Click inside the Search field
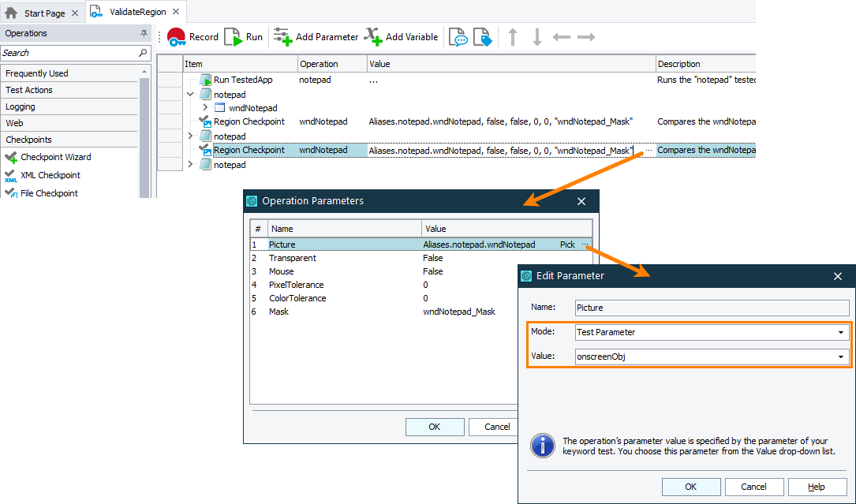The width and height of the screenshot is (856, 504). pyautogui.click(x=63, y=52)
